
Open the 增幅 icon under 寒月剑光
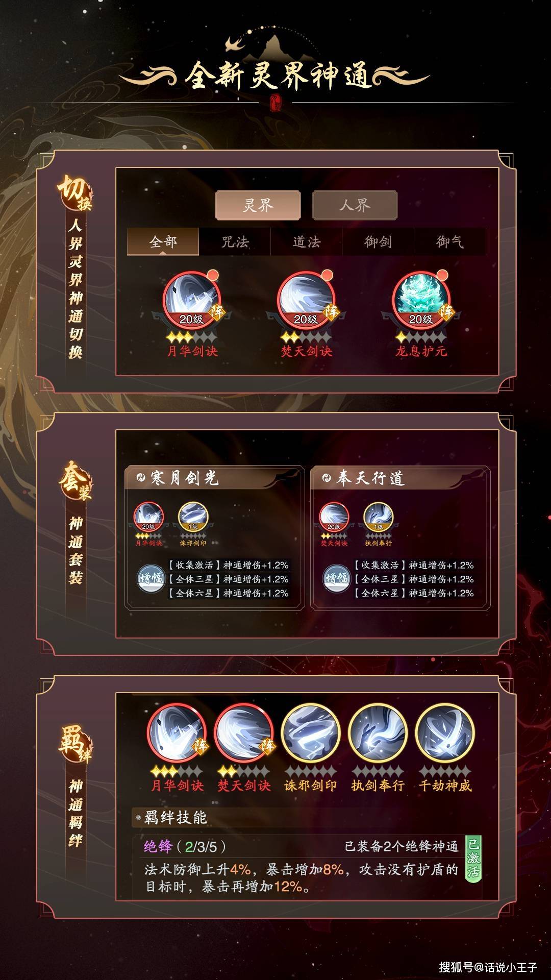(x=151, y=578)
